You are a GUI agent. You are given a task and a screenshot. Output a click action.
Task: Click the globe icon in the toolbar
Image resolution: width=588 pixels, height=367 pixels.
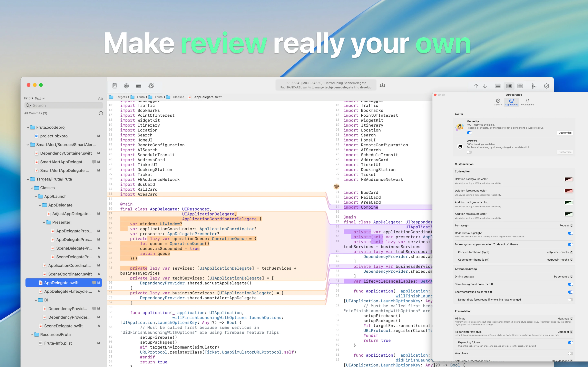pos(126,86)
